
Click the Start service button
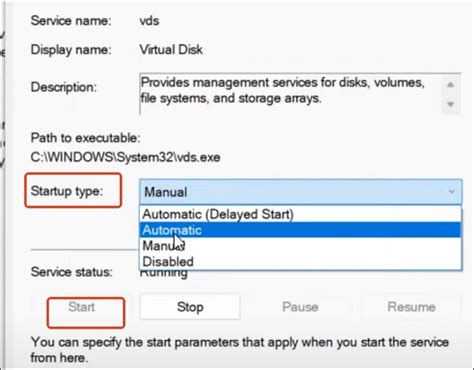(82, 307)
